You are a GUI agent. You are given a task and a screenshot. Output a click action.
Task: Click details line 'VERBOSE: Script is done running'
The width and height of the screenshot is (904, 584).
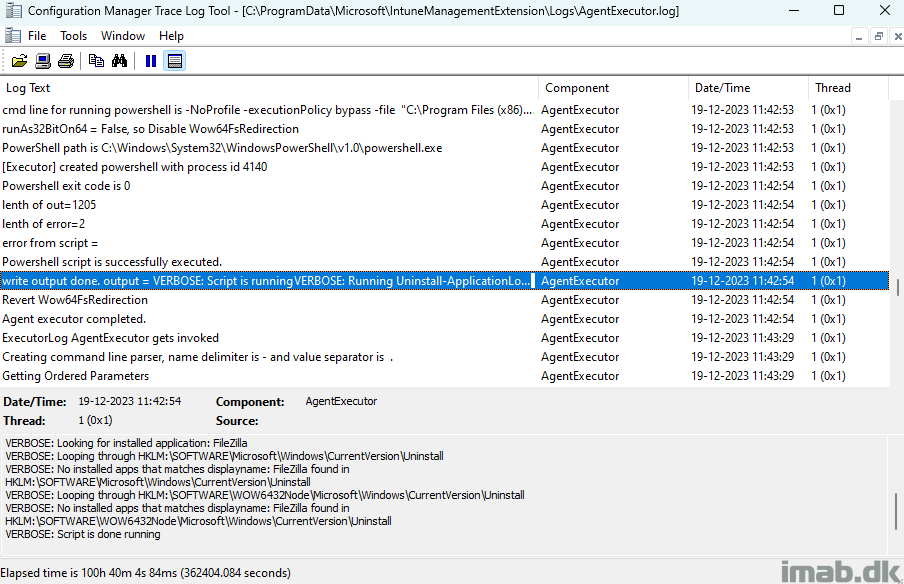(x=83, y=534)
